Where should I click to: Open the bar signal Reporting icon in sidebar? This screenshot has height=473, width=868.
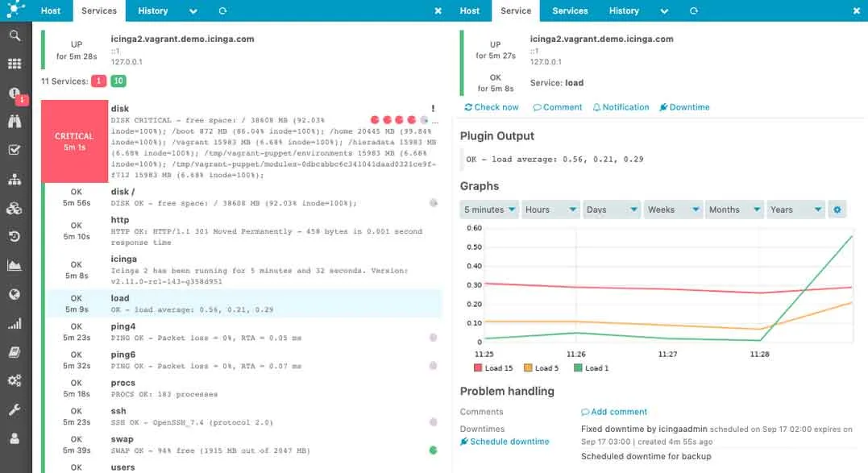coord(15,324)
